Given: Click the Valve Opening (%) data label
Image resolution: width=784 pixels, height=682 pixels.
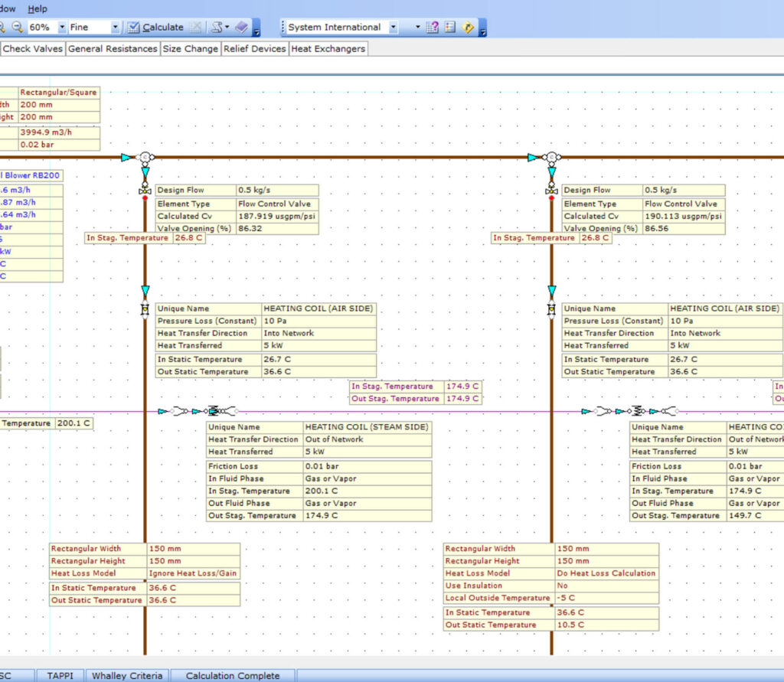Looking at the screenshot, I should (195, 228).
